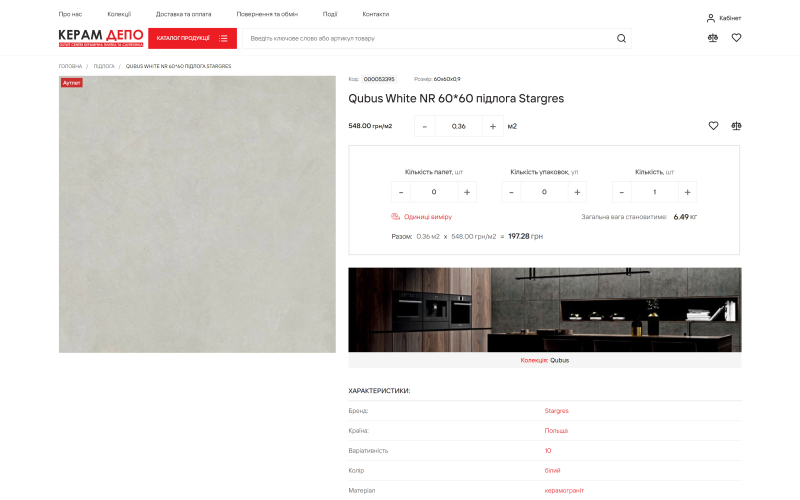This screenshot has width=800, height=500.
Task: Click size value 60x60x0,9
Action: pos(447,79)
